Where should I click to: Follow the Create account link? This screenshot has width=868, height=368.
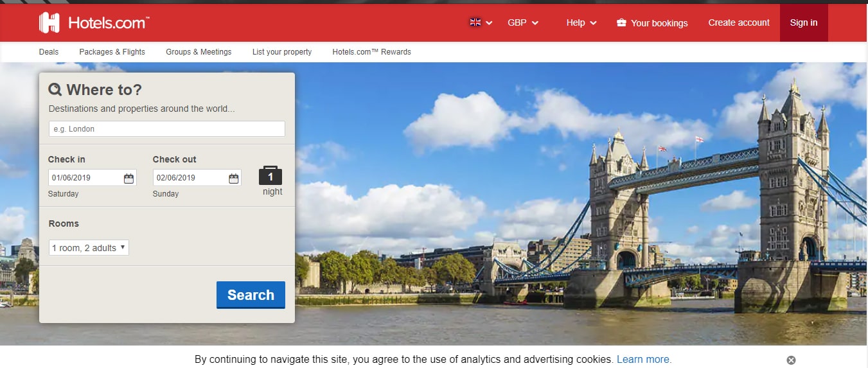pos(738,22)
